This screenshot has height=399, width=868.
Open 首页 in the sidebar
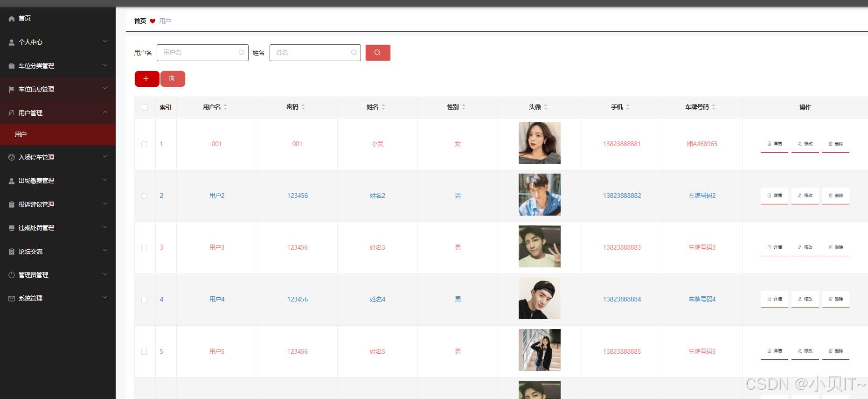click(58, 19)
